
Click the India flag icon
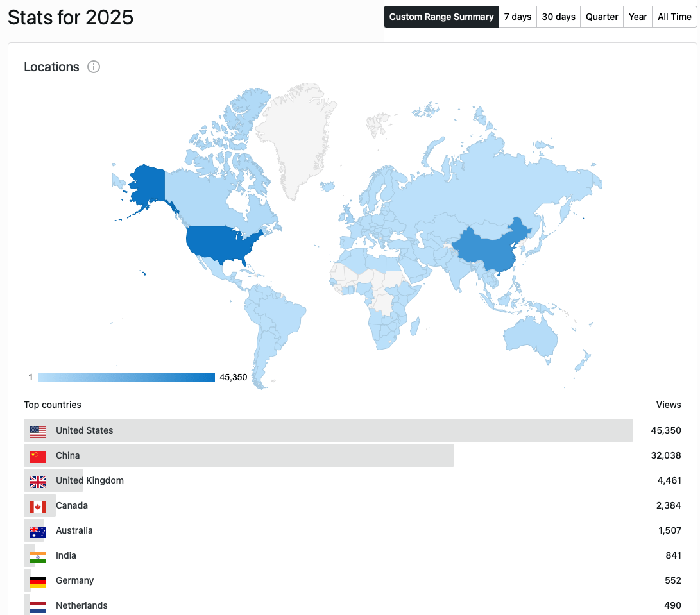38,557
